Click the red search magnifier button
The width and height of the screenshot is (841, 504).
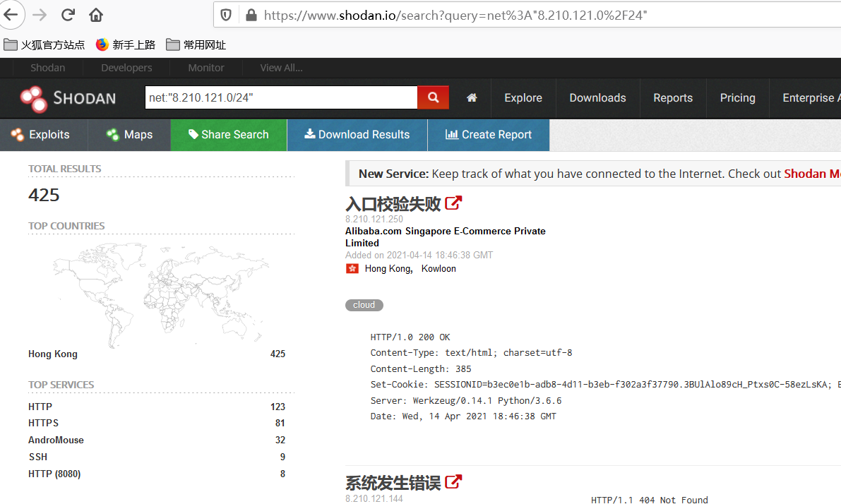point(433,97)
